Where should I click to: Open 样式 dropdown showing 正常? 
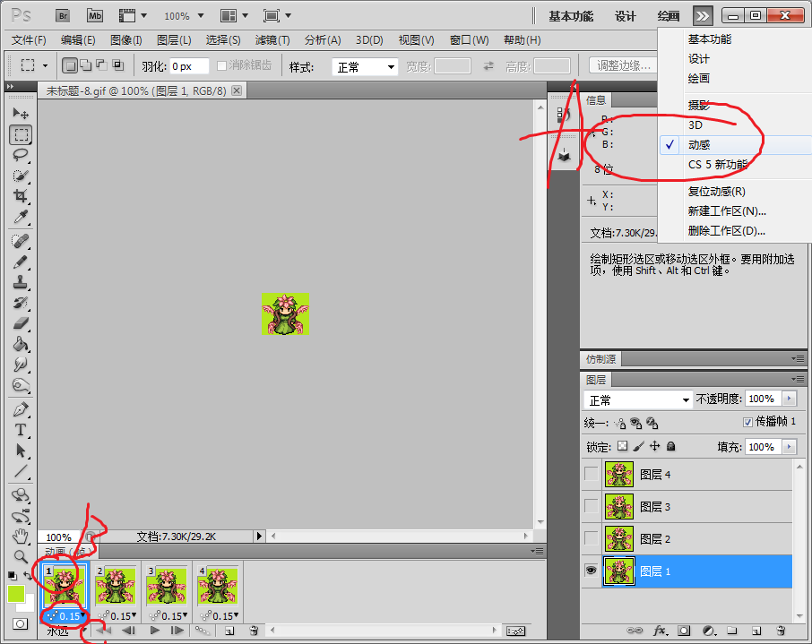point(365,67)
